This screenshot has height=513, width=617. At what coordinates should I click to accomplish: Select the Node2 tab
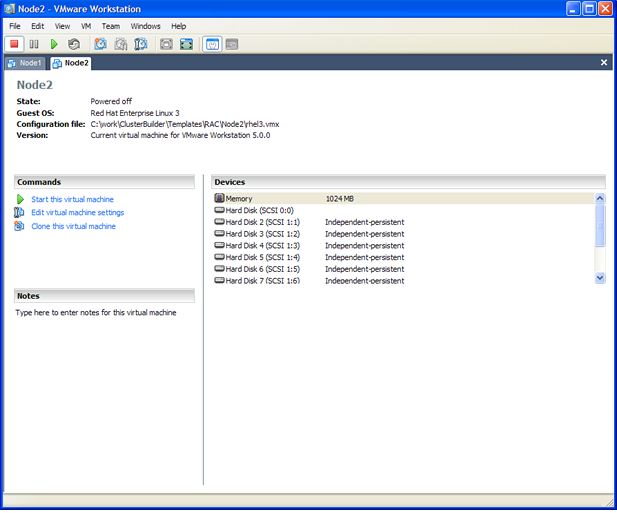point(71,63)
